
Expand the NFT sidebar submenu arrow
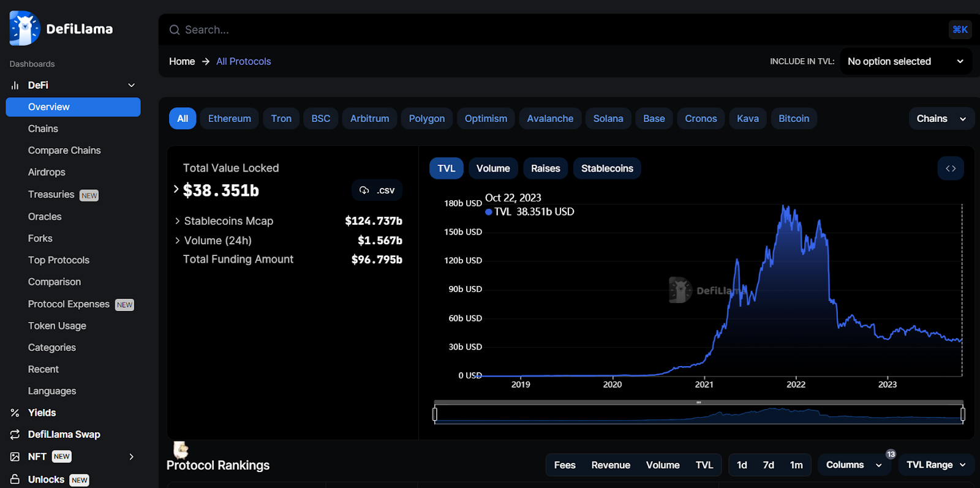coord(131,457)
